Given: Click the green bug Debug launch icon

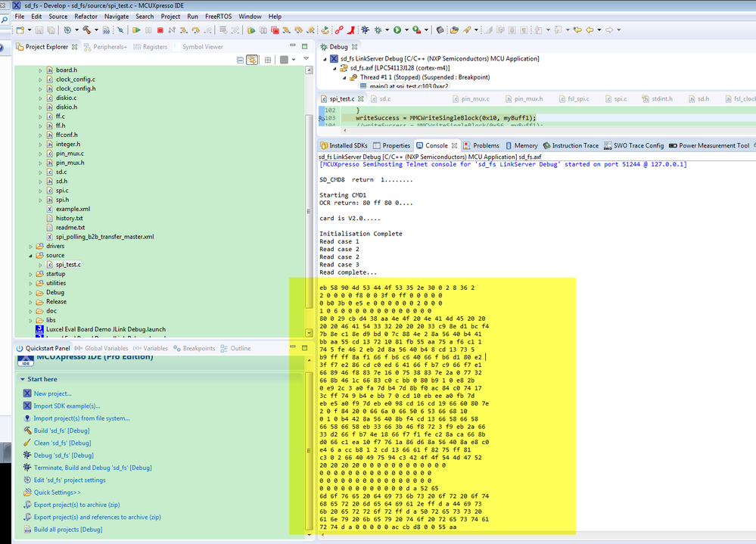Looking at the screenshot, I should coord(378,30).
